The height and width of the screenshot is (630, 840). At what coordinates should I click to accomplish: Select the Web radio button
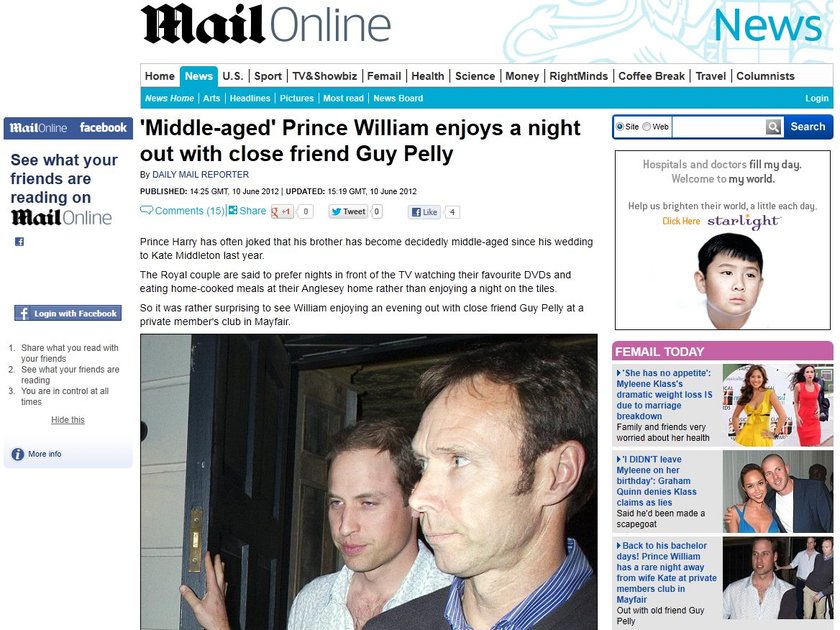(x=647, y=127)
